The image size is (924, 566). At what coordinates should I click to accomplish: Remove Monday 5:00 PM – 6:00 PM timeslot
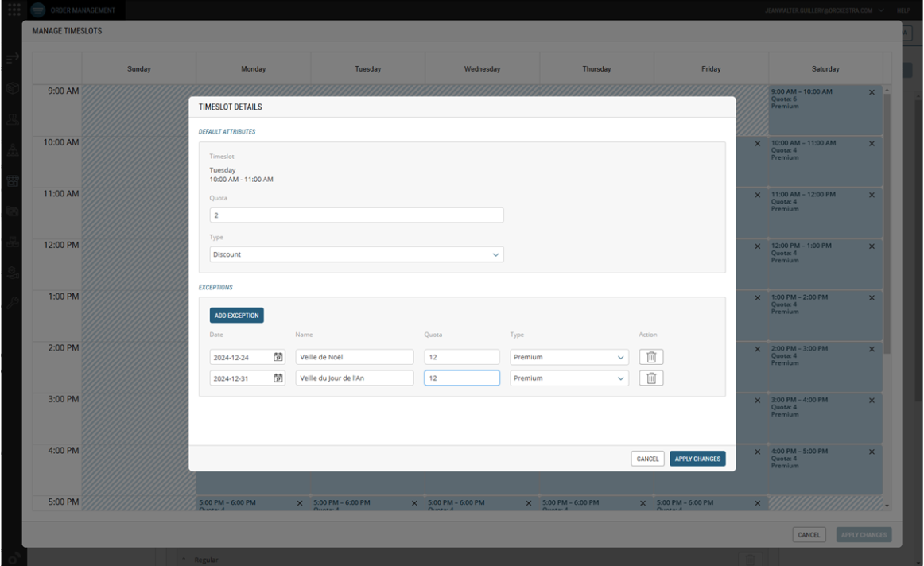(x=300, y=503)
